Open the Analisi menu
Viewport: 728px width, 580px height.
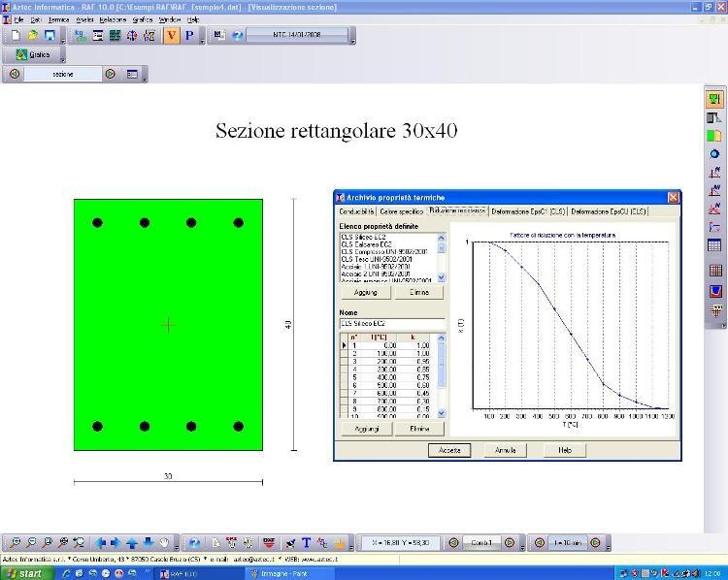[x=84, y=18]
